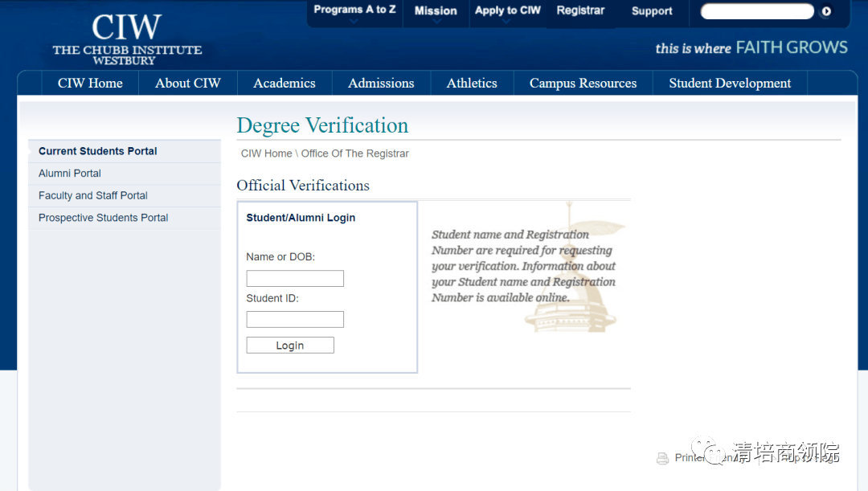This screenshot has width=868, height=491.
Task: Click the Degree Verification page heading
Action: point(322,125)
